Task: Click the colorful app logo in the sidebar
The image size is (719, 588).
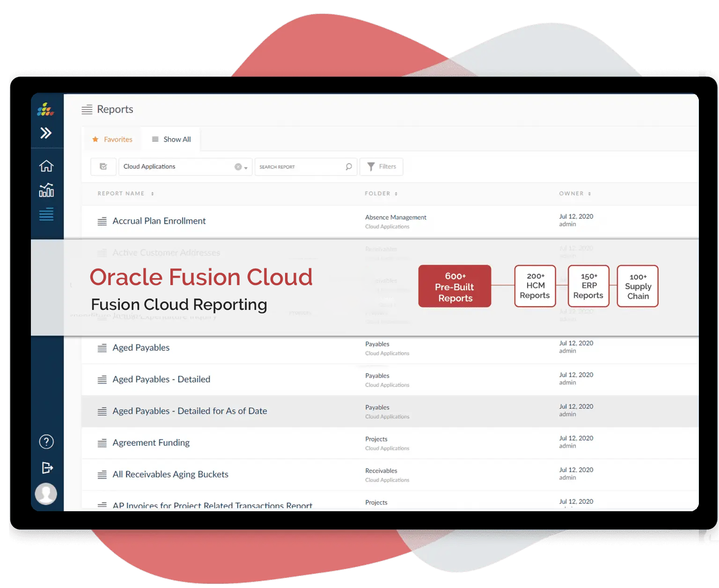Action: coord(46,110)
